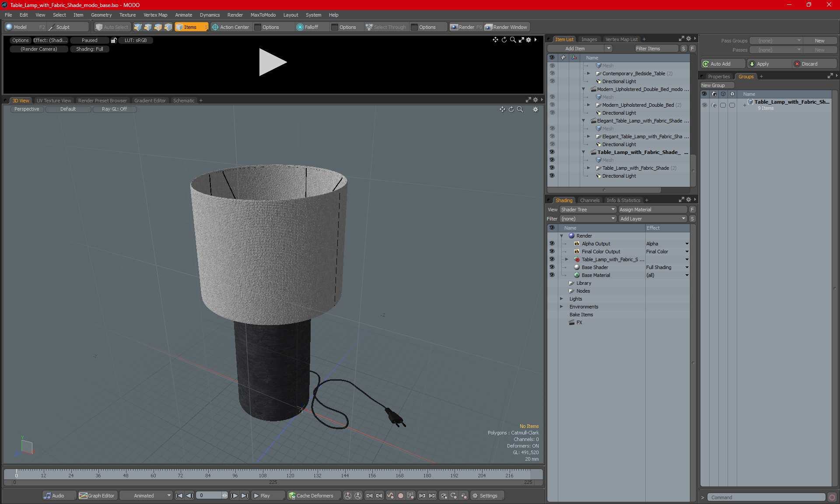840x504 pixels.
Task: Open the Texture menu
Action: click(x=127, y=15)
